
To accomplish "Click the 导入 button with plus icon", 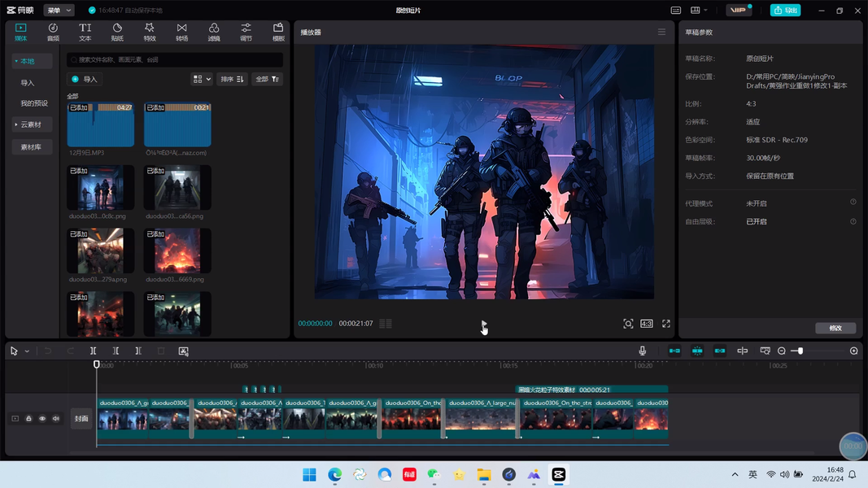I will tap(85, 79).
